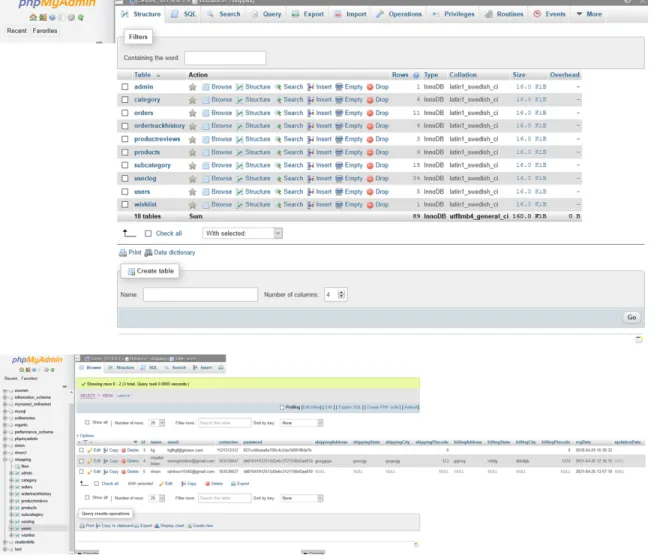The height and width of the screenshot is (558, 654).
Task: Open the Import tab
Action: (x=350, y=14)
